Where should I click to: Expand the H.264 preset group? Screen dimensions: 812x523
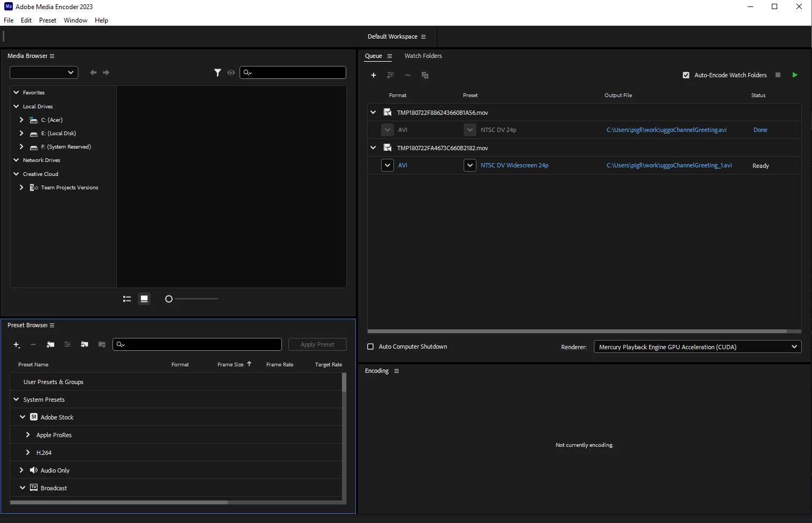point(28,452)
